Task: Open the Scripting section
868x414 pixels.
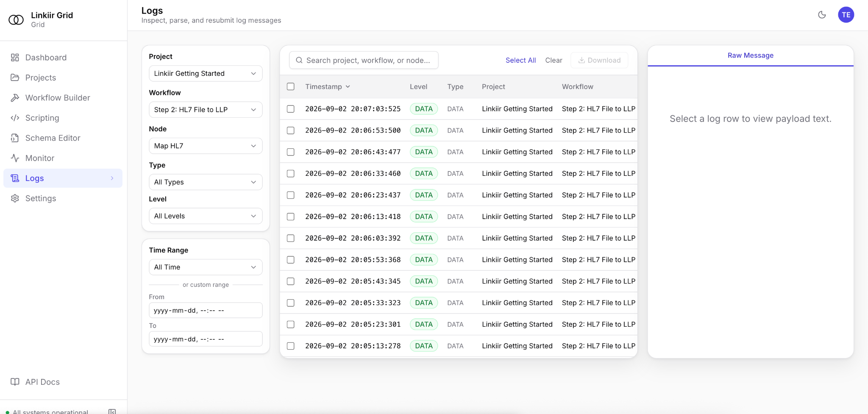Action: (x=63, y=118)
